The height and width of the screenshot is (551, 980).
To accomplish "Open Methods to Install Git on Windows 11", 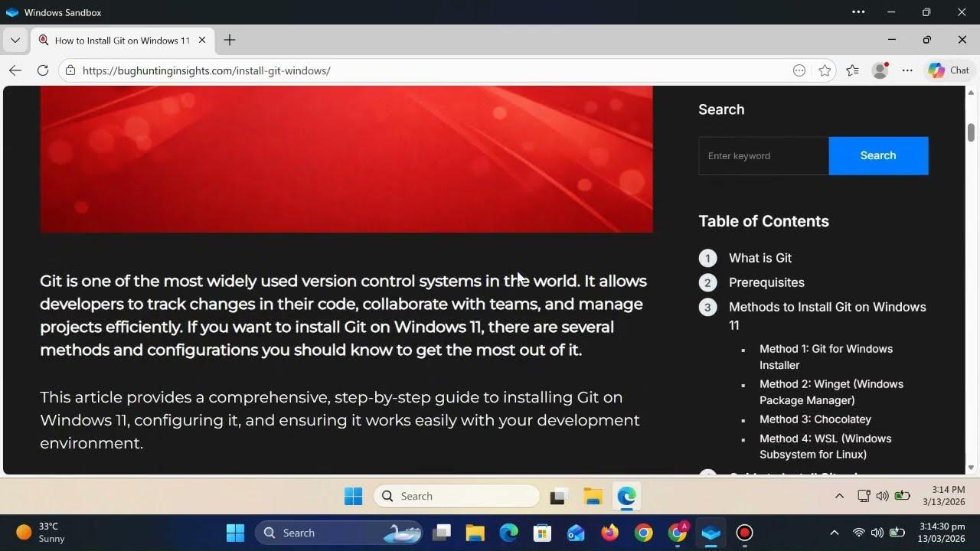I will click(x=828, y=316).
